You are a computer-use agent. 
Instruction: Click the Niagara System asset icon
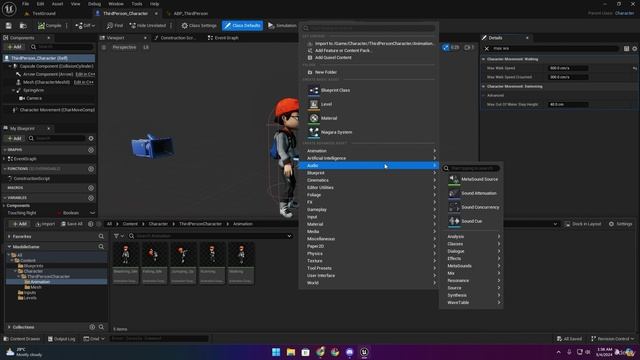[x=313, y=132]
